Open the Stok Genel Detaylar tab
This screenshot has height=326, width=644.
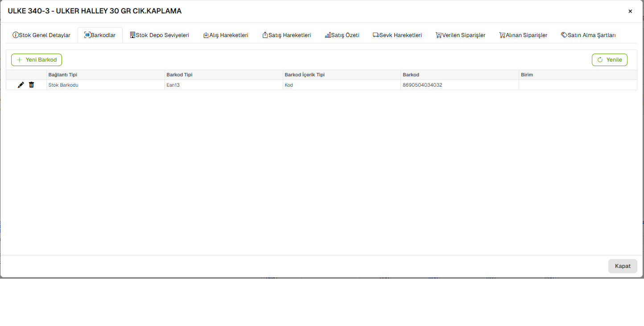coord(41,35)
